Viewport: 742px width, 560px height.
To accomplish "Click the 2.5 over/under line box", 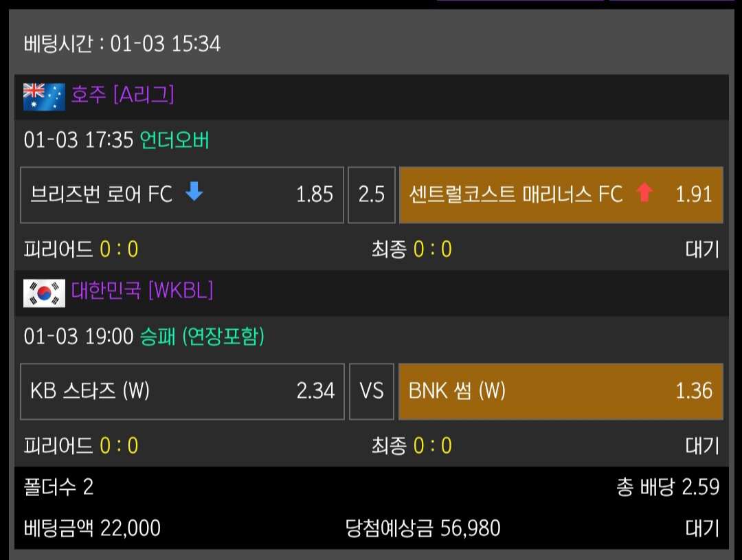I will pos(372,195).
